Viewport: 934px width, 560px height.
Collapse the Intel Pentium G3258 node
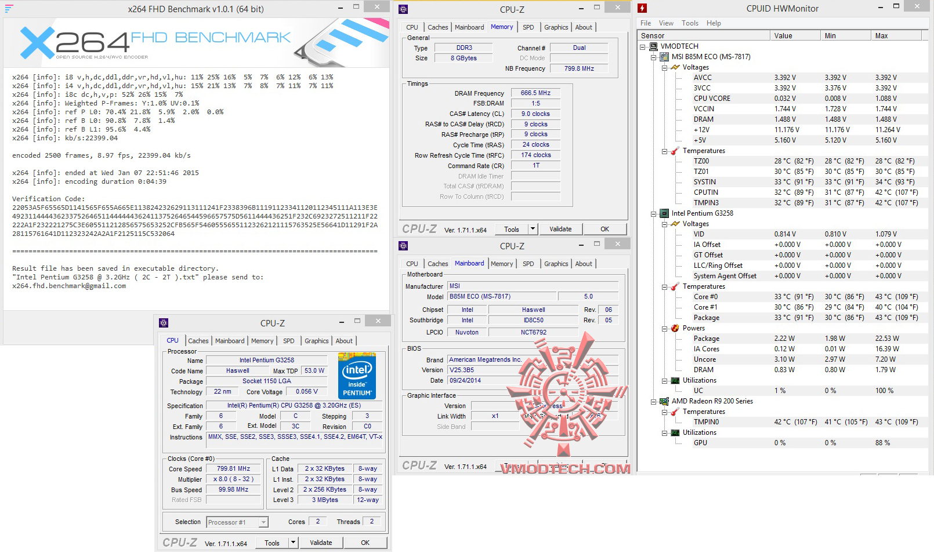(x=654, y=213)
